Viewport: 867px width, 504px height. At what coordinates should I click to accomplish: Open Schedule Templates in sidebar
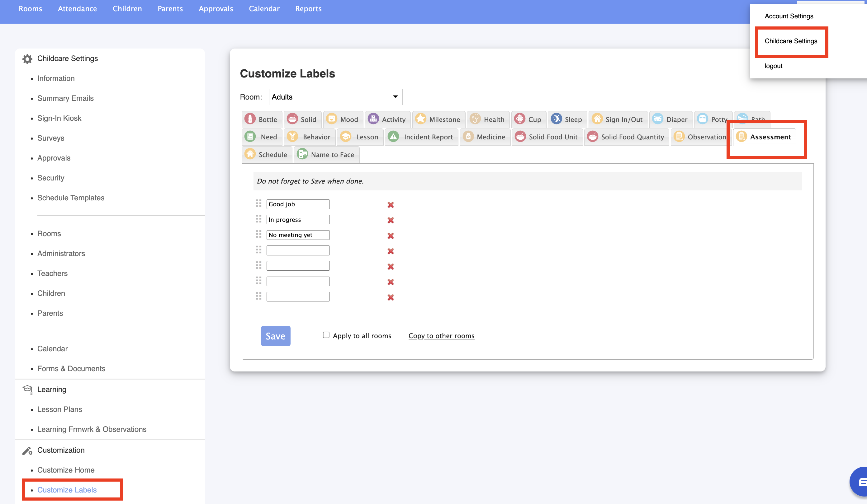click(70, 198)
